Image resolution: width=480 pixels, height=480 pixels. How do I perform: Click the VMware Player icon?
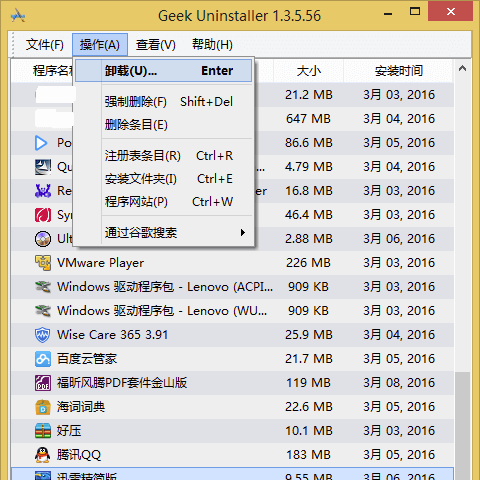click(43, 263)
